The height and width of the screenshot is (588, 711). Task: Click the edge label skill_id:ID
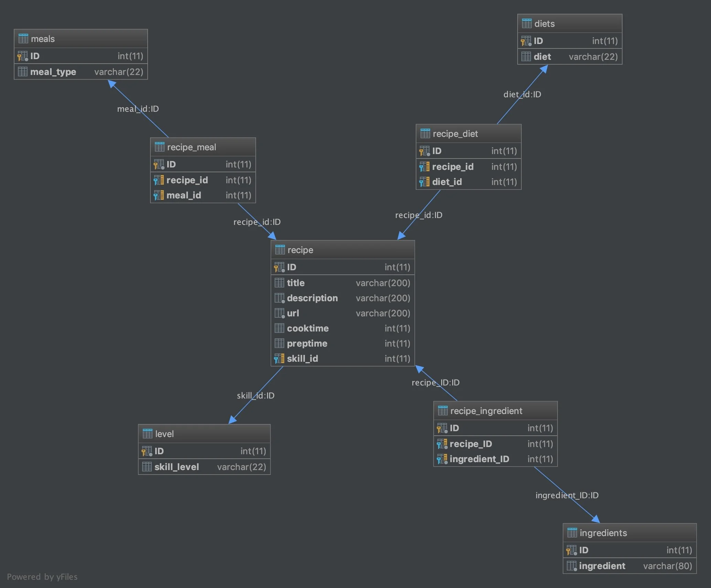255,395
